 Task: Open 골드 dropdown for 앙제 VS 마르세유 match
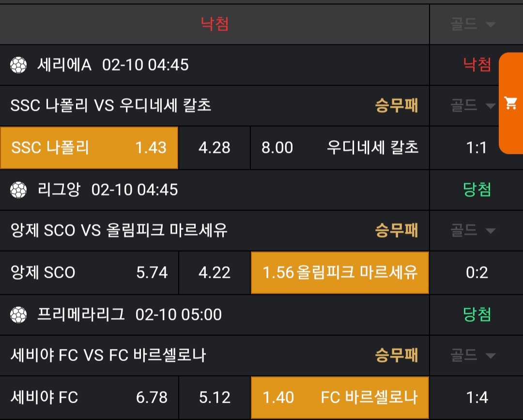[473, 230]
